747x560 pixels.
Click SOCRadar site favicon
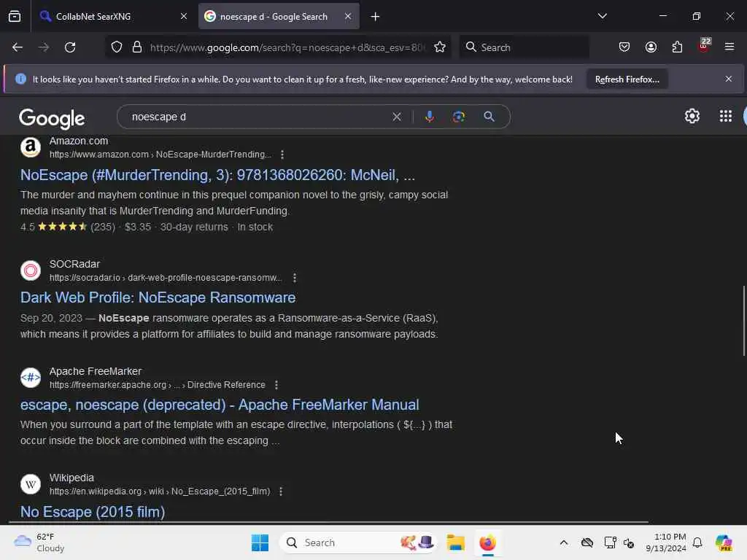click(x=31, y=271)
